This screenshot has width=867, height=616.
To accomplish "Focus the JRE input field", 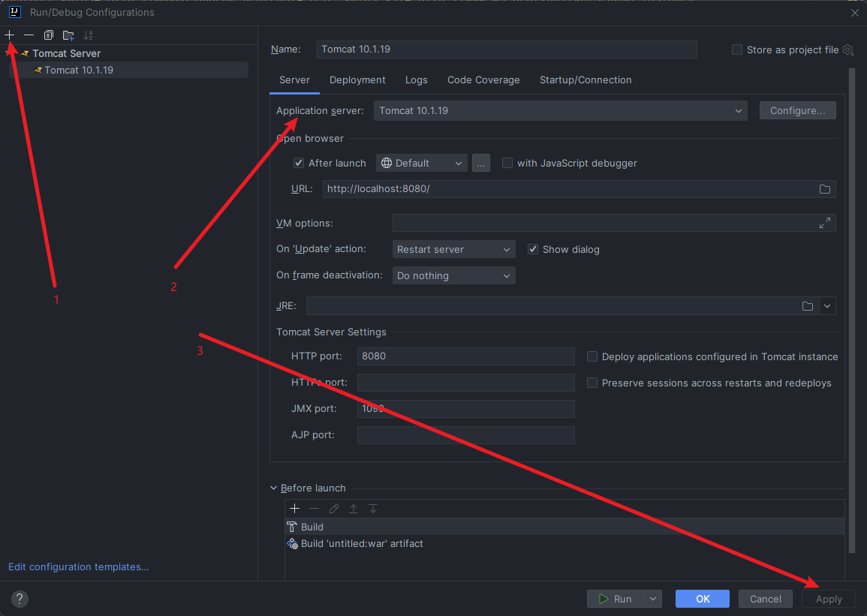I will point(553,306).
